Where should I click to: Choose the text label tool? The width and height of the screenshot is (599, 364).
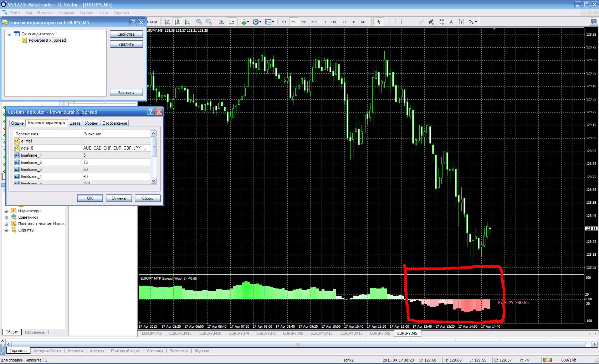(461, 22)
